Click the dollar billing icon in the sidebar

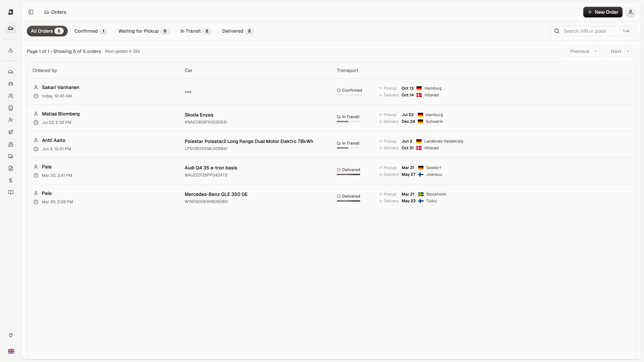click(11, 180)
